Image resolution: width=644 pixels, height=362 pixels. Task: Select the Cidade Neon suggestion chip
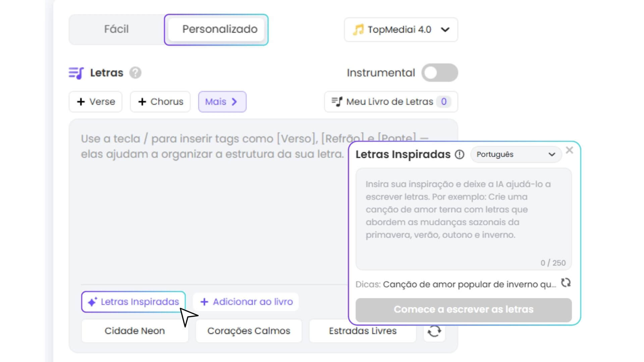[135, 331]
